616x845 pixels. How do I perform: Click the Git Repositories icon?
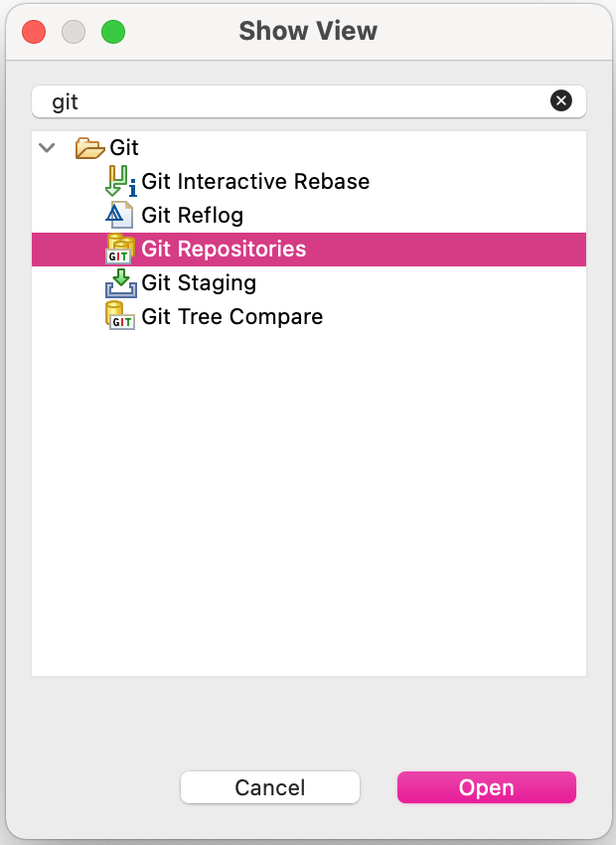(120, 249)
